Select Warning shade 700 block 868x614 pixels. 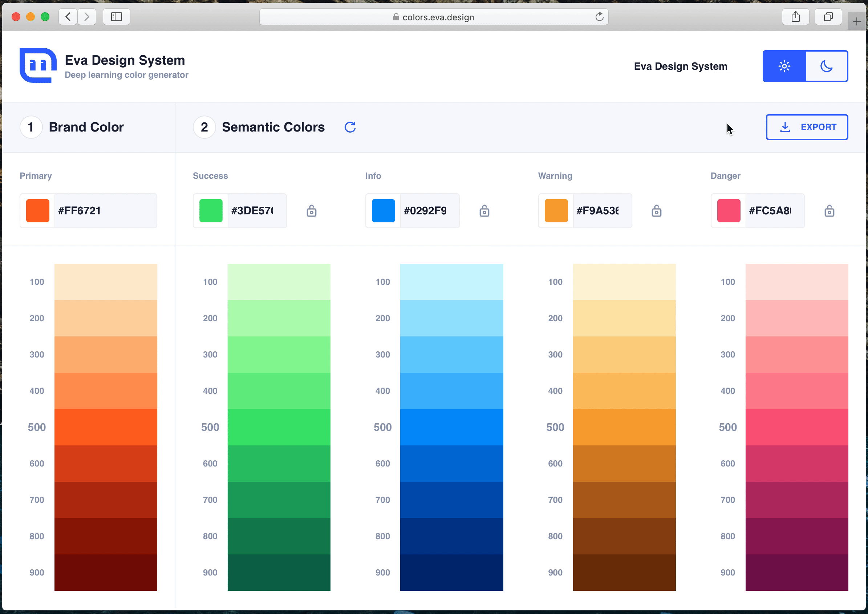[625, 500]
